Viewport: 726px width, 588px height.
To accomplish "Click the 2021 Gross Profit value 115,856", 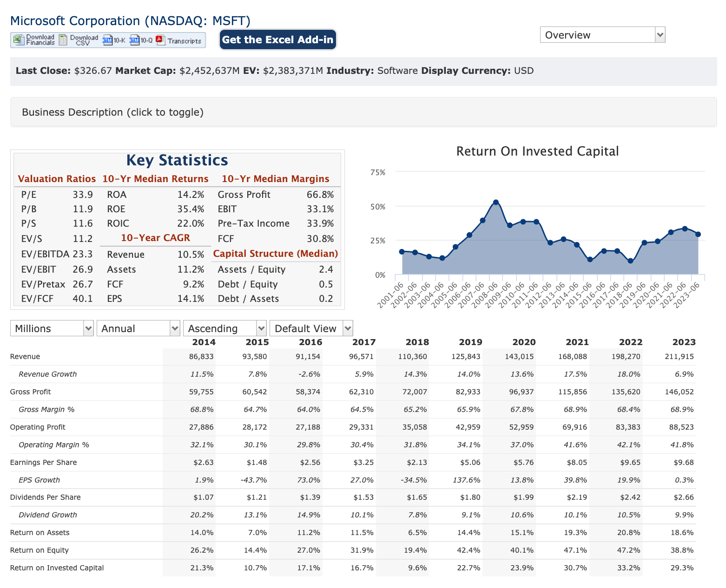I will pyautogui.click(x=573, y=392).
